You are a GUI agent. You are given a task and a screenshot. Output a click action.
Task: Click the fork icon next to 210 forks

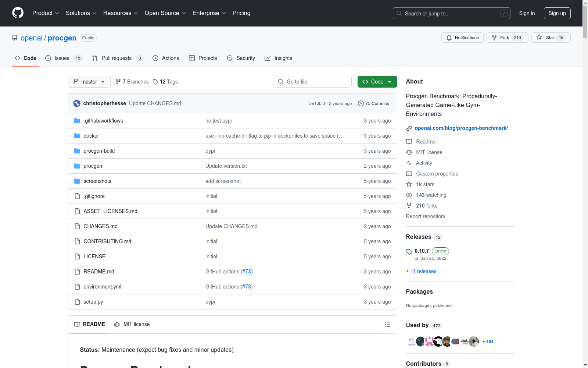click(409, 206)
